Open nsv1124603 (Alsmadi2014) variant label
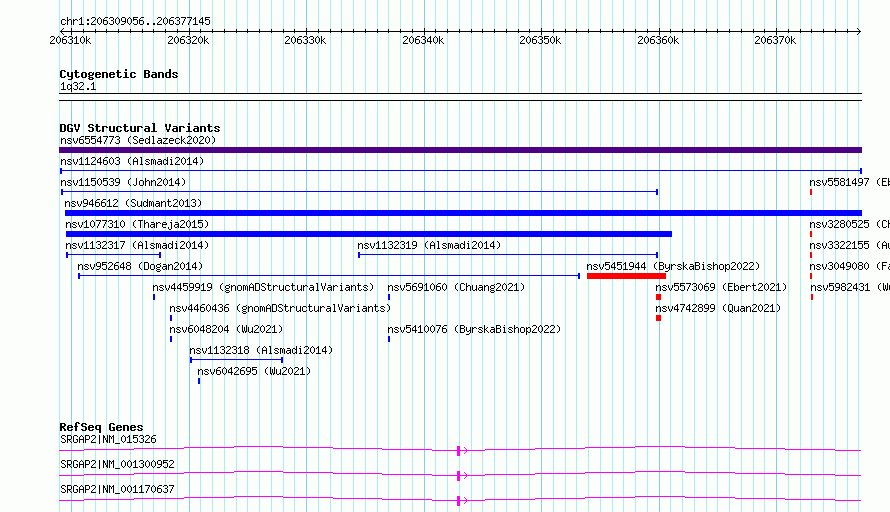This screenshot has width=890, height=512. pyautogui.click(x=132, y=161)
